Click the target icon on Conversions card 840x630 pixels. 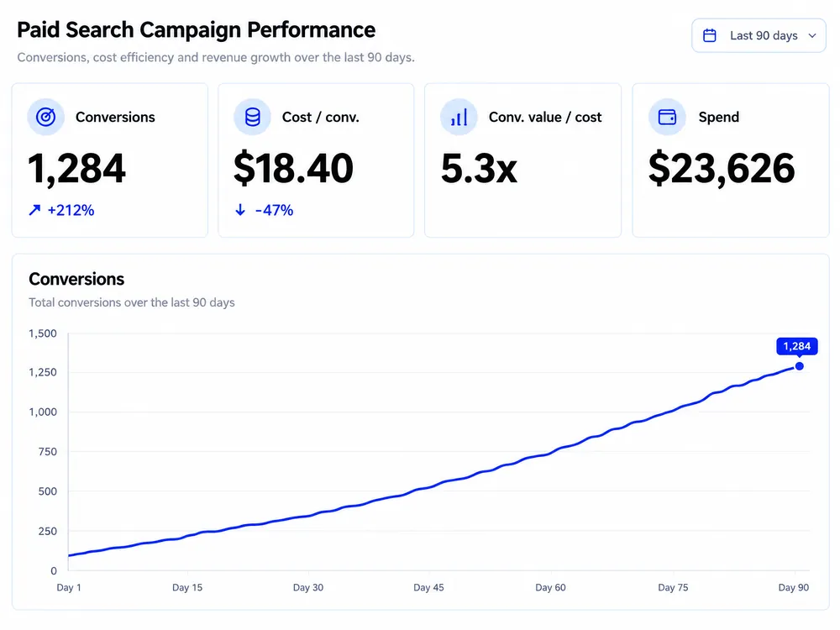click(x=46, y=117)
